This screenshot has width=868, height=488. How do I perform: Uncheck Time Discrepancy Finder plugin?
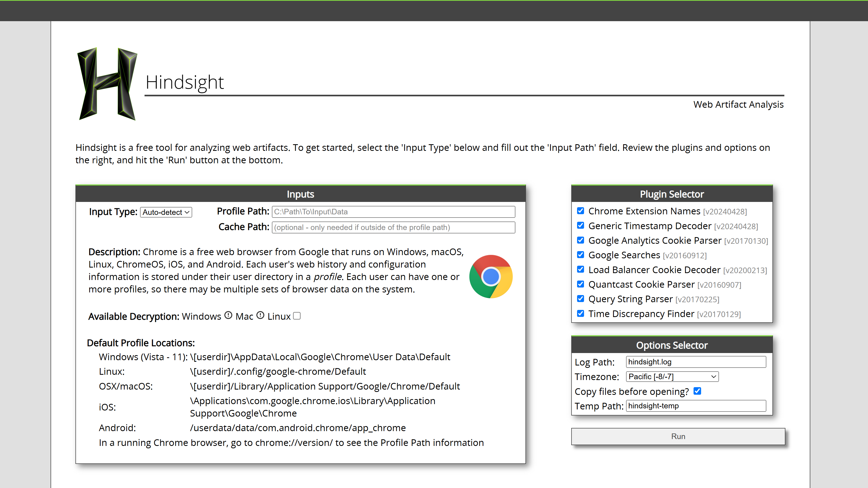(580, 314)
